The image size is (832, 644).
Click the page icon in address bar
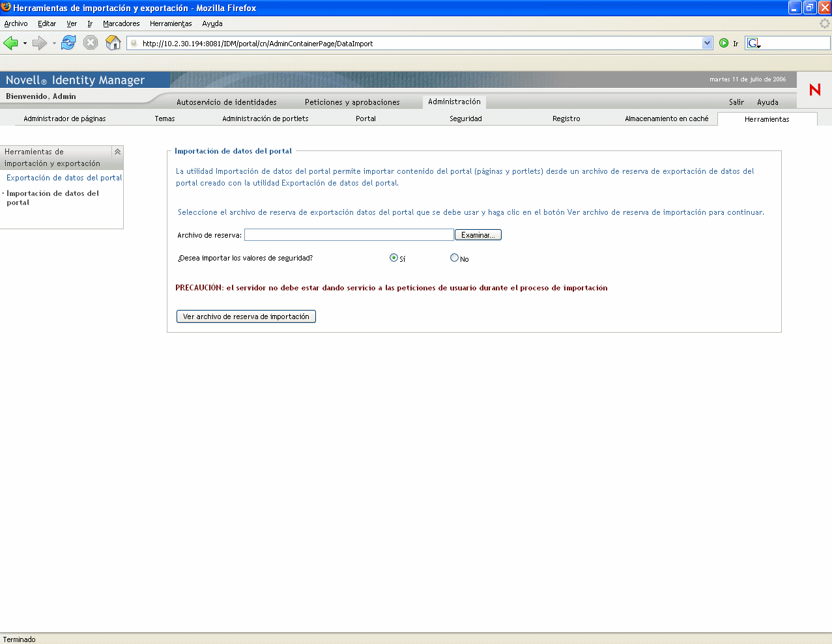134,44
